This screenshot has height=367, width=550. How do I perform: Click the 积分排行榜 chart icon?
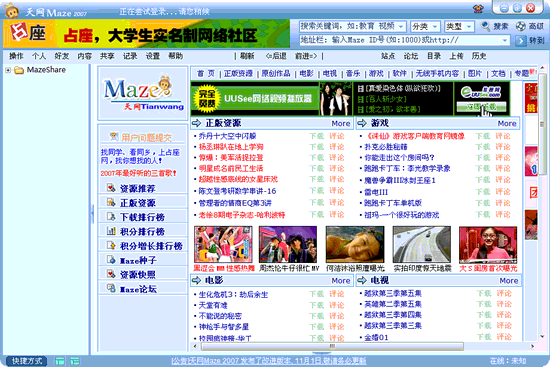point(111,231)
